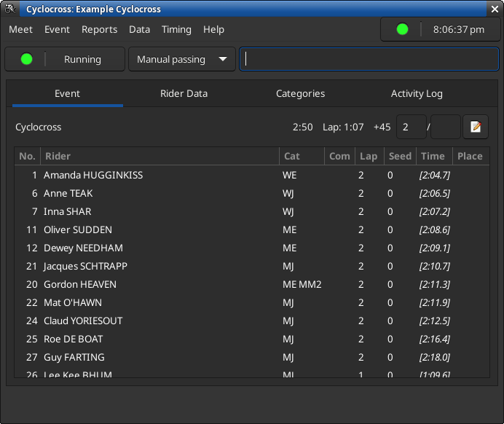
Task: Select the Event tab
Action: pos(67,93)
